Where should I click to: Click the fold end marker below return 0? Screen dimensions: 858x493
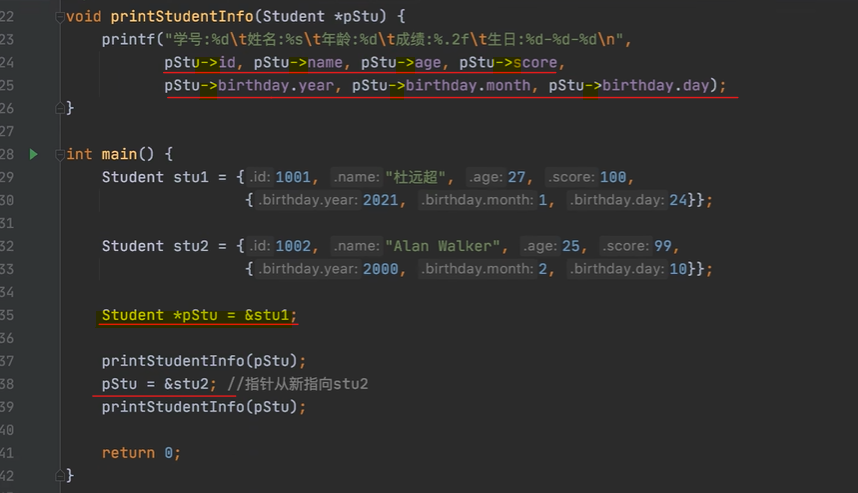point(60,475)
